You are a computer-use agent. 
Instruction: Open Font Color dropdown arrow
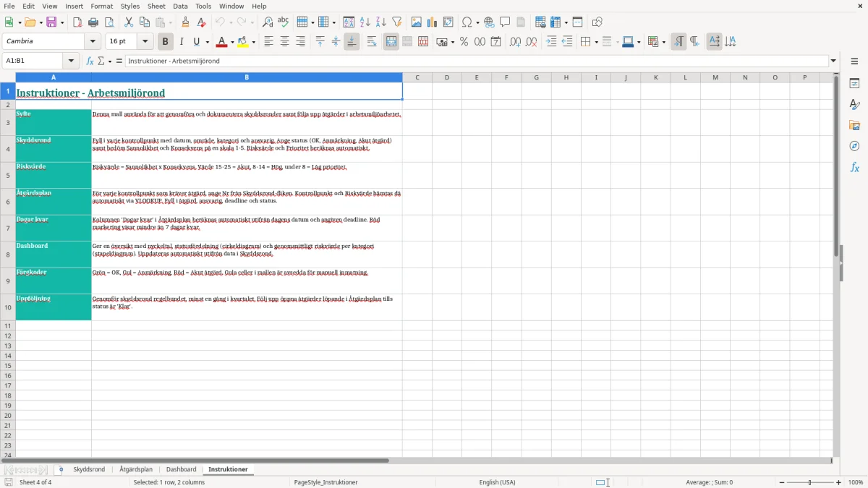coord(231,42)
